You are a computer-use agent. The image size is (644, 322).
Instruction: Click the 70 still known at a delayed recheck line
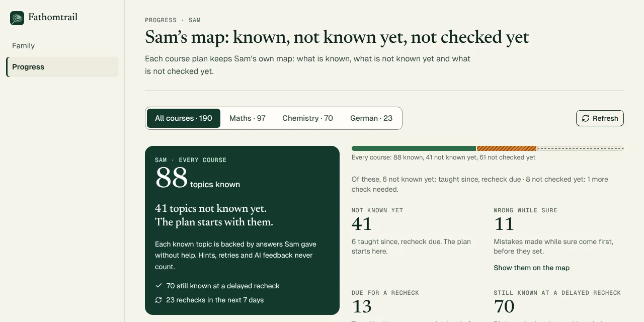(223, 286)
